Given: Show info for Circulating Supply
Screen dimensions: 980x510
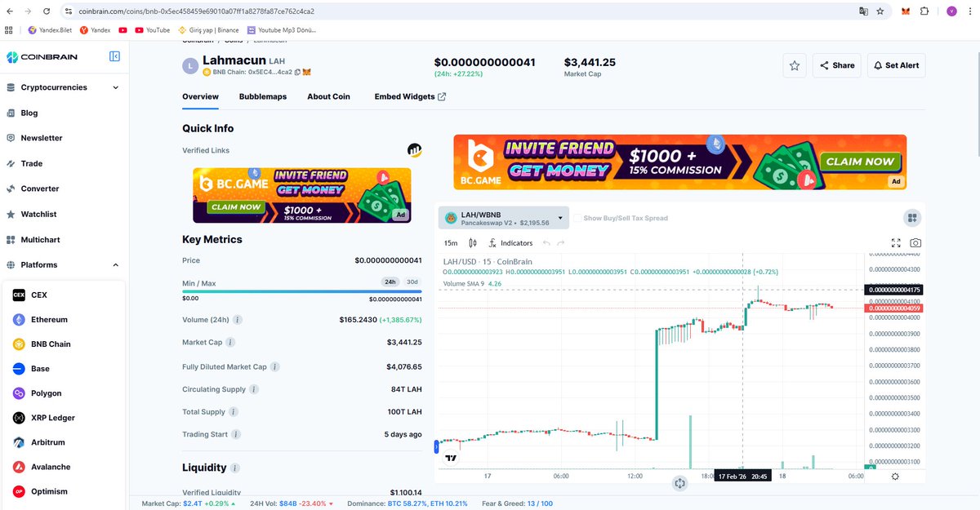Looking at the screenshot, I should (254, 389).
